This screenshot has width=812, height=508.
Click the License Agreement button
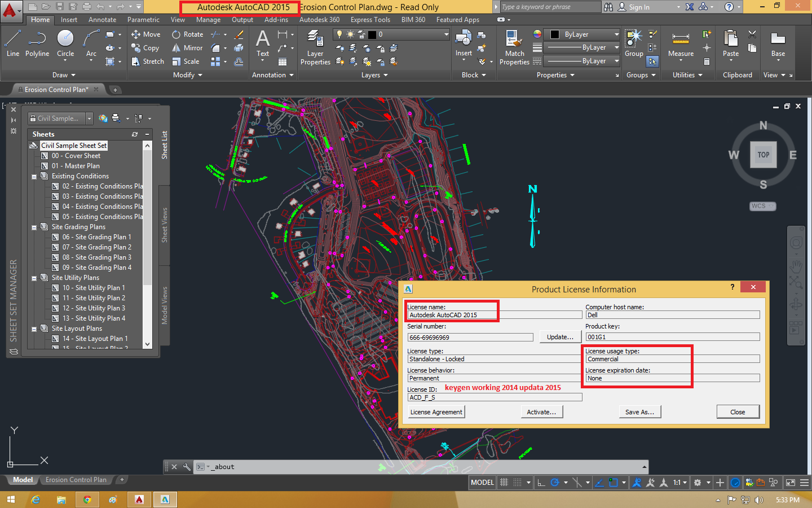click(436, 412)
